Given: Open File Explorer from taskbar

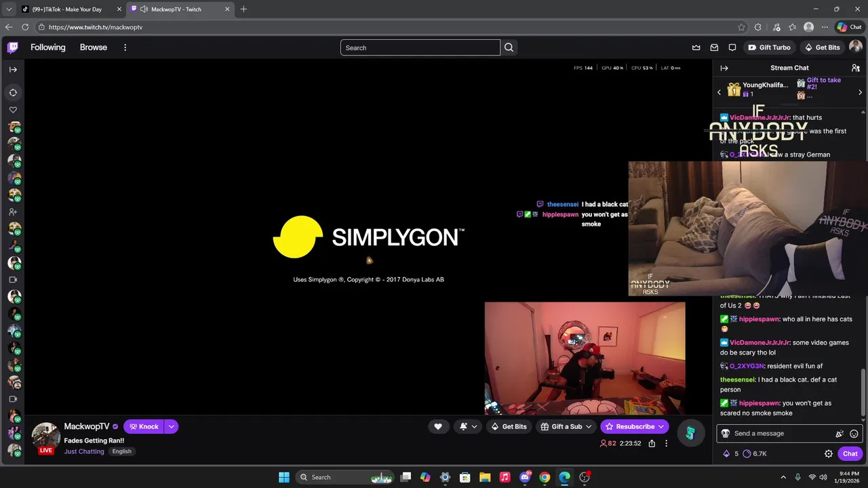Looking at the screenshot, I should point(484,477).
